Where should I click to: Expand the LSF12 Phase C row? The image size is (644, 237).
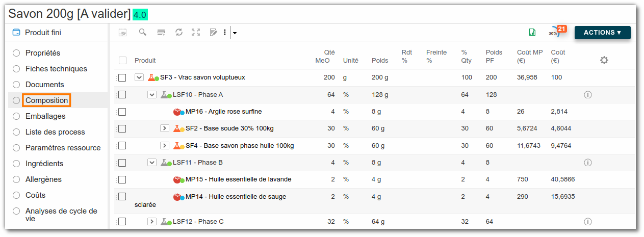point(151,222)
